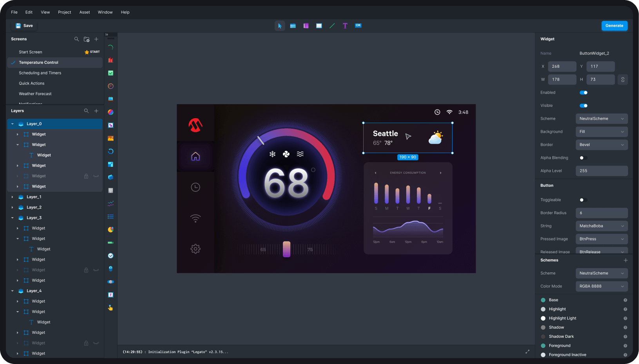This screenshot has width=639, height=364.
Task: Select the Quick Actions screen
Action: [55, 83]
